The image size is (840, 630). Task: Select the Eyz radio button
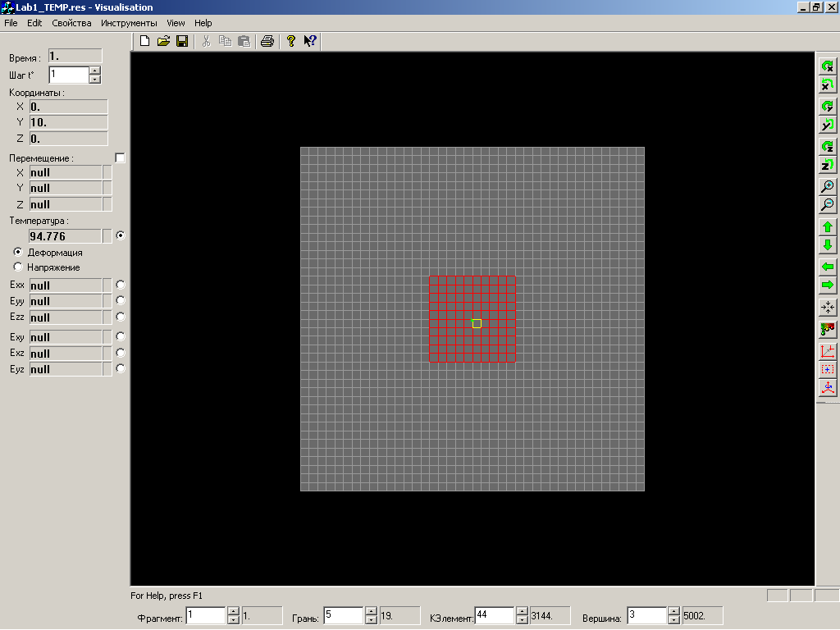pyautogui.click(x=121, y=368)
